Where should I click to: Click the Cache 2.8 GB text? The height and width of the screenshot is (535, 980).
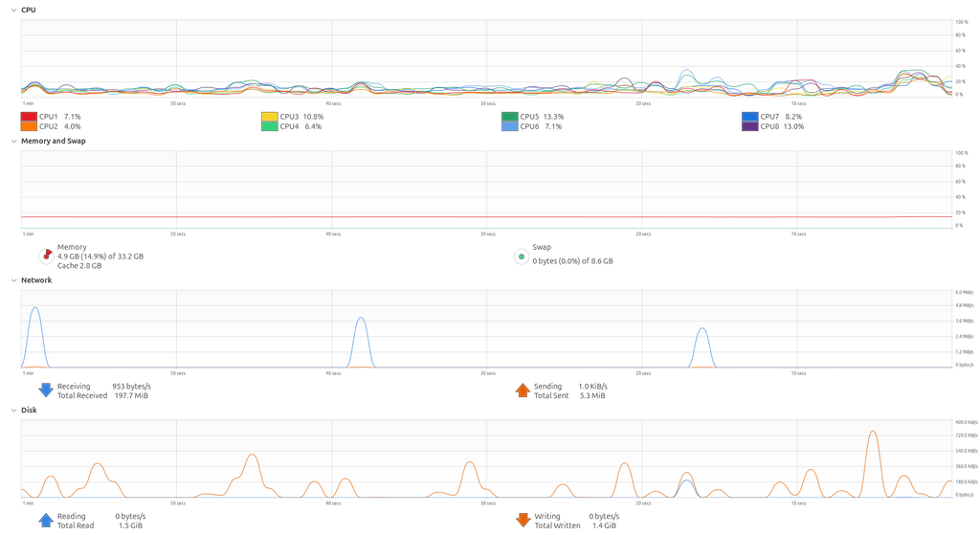[x=79, y=266]
